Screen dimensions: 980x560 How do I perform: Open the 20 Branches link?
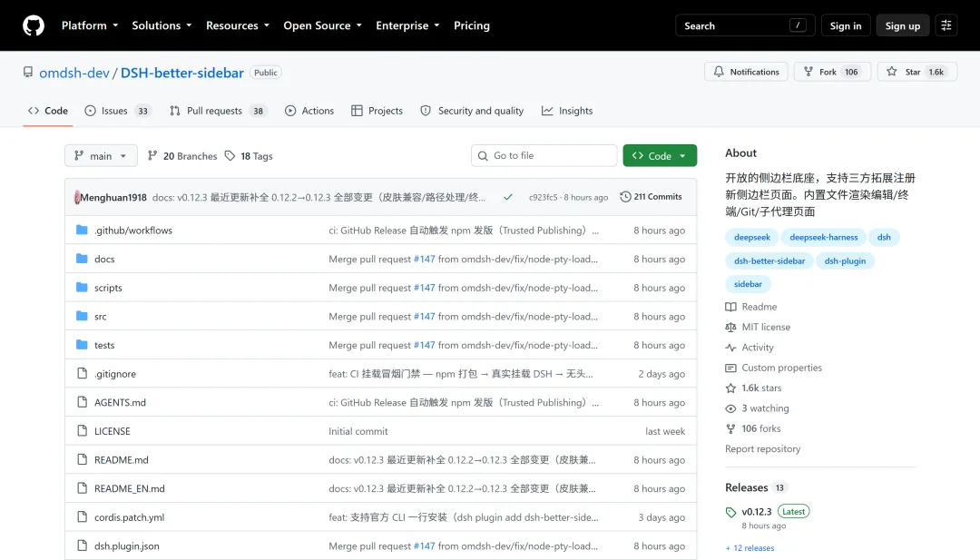point(182,155)
